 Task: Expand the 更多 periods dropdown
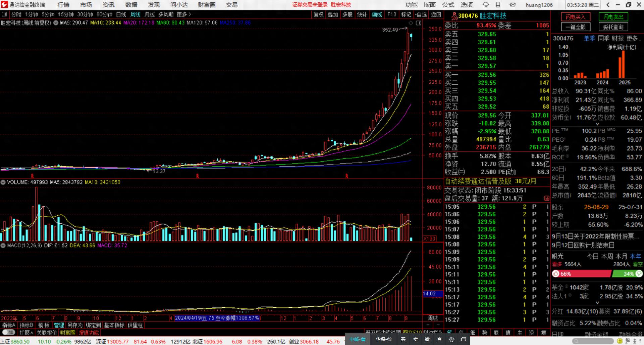[x=184, y=14]
